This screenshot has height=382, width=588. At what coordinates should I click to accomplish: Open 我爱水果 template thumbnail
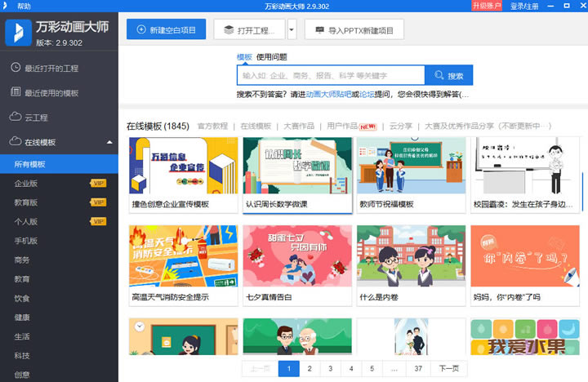pos(525,336)
